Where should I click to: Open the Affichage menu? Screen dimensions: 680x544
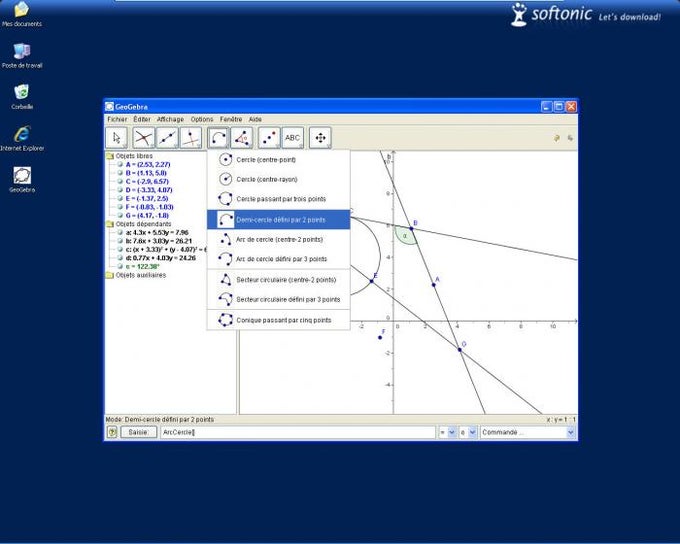(170, 119)
